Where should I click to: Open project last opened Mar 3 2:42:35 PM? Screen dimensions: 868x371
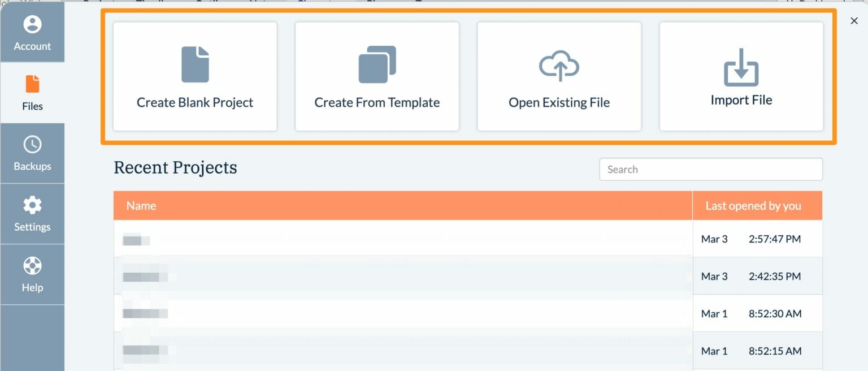[x=396, y=277]
